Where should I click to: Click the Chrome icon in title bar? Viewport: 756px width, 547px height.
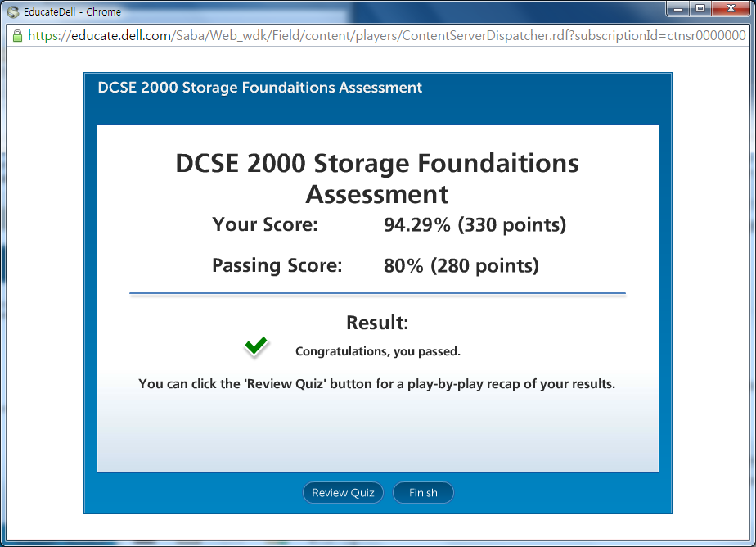(13, 12)
